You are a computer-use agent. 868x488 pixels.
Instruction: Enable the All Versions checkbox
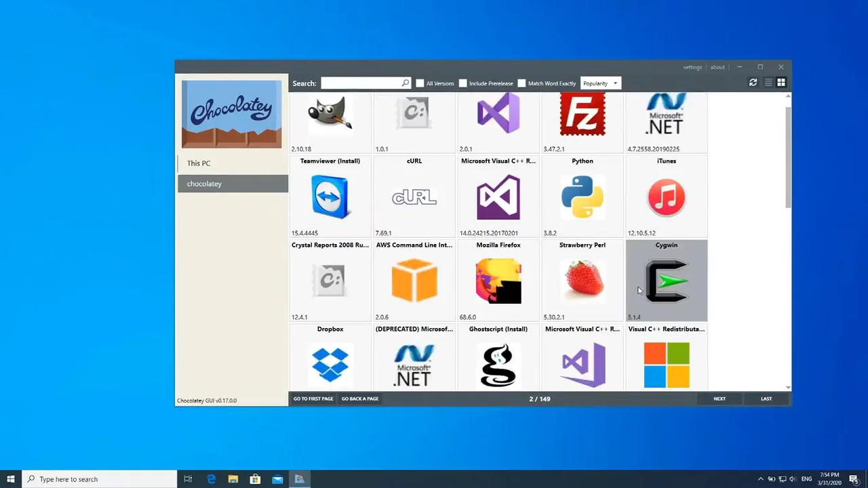[x=420, y=83]
